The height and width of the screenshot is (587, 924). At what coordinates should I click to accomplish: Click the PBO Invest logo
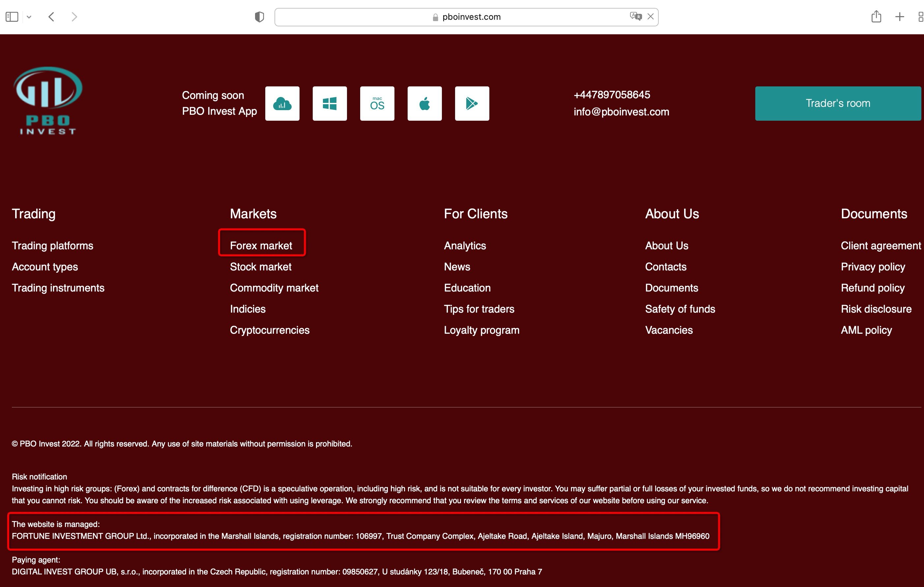click(47, 101)
